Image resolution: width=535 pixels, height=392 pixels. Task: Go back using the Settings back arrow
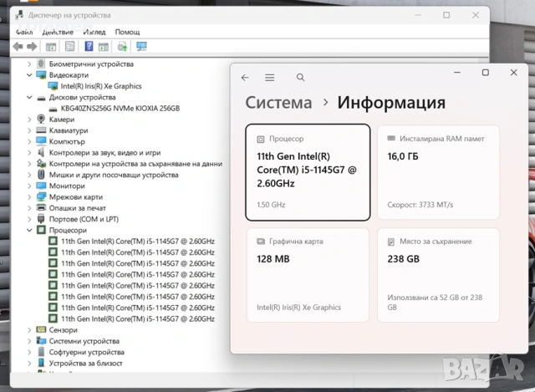tap(245, 78)
